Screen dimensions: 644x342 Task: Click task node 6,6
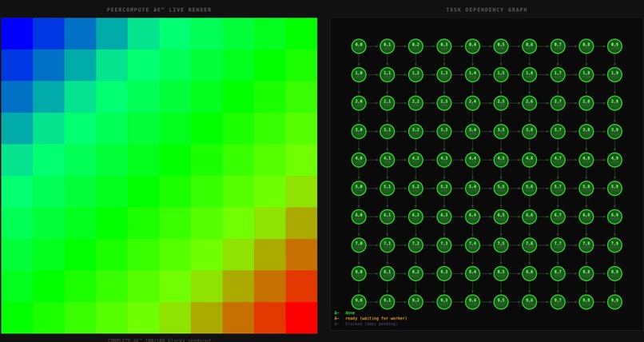tap(530, 217)
